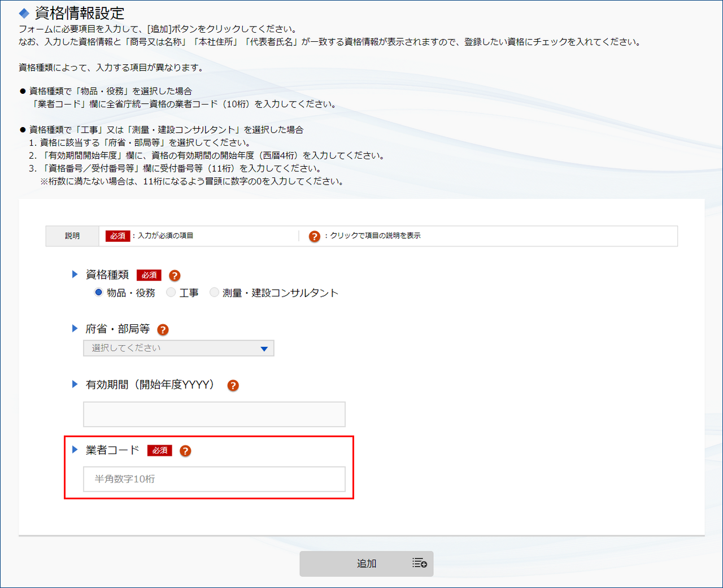The width and height of the screenshot is (723, 588).
Task: Focus the 有効期間 start year input field
Action: (x=214, y=415)
